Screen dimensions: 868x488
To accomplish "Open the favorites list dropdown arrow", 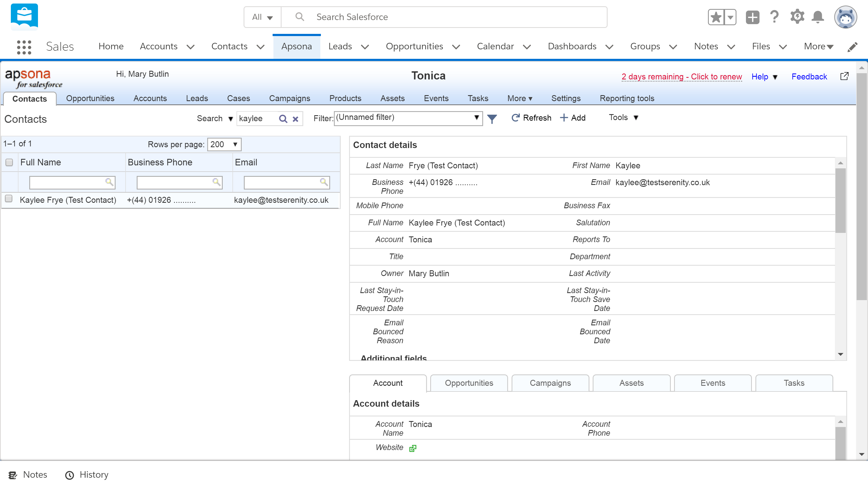I will pos(730,17).
